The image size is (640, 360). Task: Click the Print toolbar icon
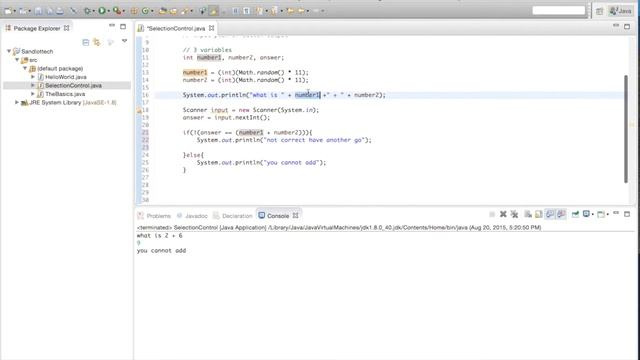click(x=60, y=11)
